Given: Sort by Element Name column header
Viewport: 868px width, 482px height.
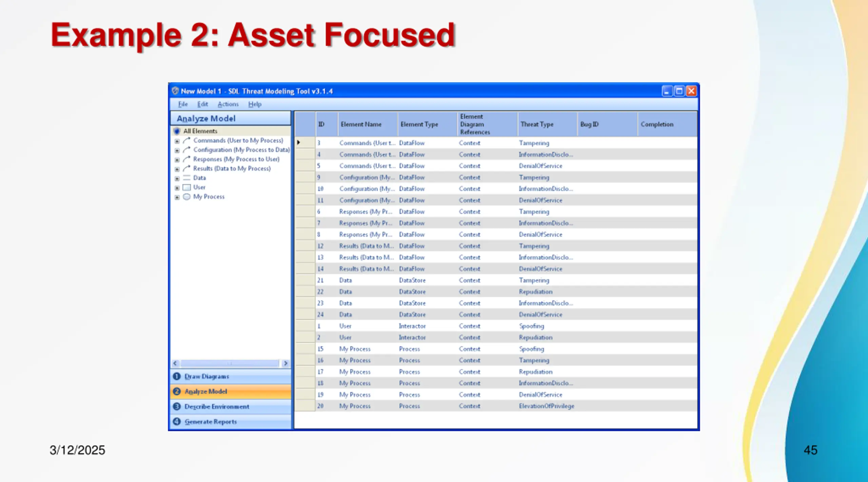Looking at the screenshot, I should (368, 124).
